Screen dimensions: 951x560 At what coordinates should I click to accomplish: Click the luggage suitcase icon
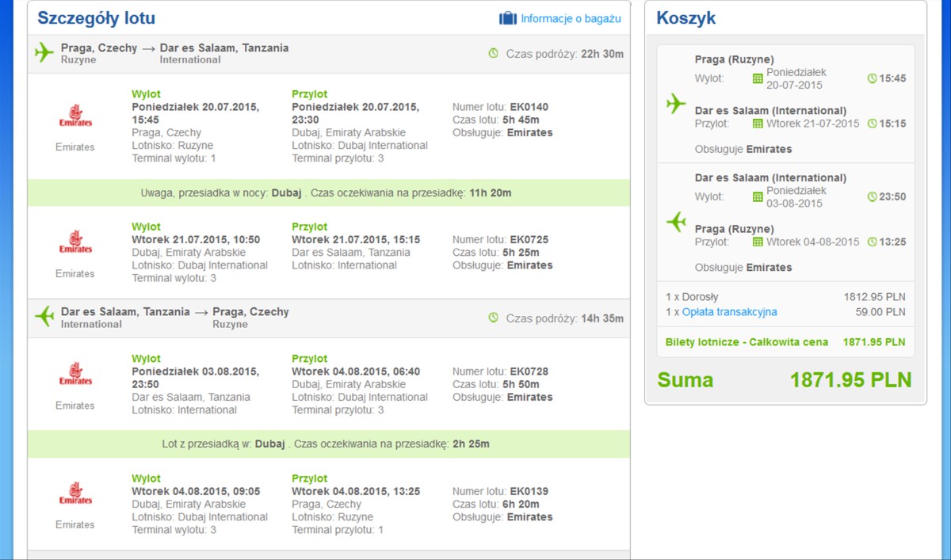pyautogui.click(x=507, y=18)
